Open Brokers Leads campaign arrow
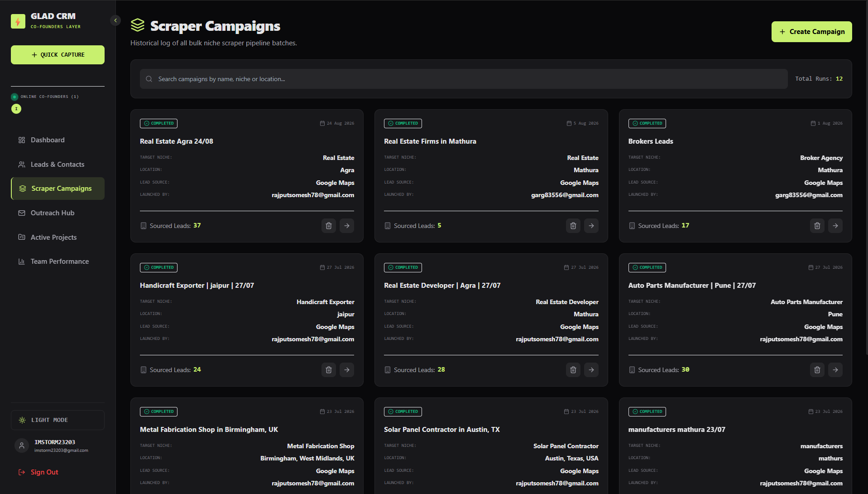Image resolution: width=868 pixels, height=494 pixels. pyautogui.click(x=835, y=226)
